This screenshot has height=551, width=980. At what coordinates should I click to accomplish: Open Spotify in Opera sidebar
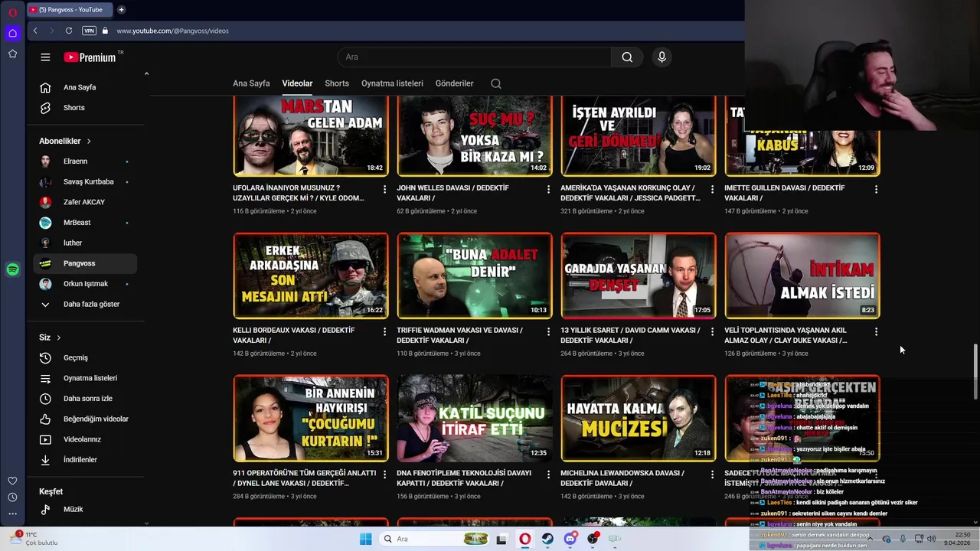tap(12, 269)
